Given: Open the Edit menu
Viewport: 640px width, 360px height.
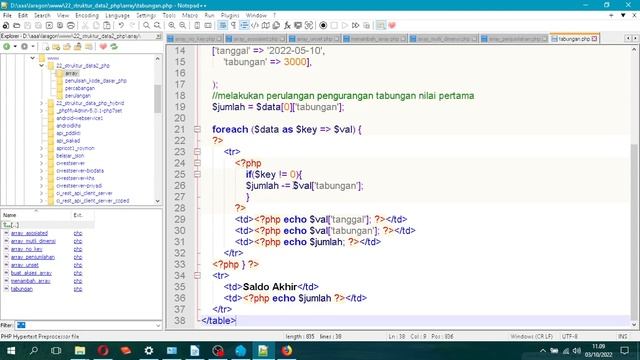Looking at the screenshot, I should pyautogui.click(x=23, y=16).
